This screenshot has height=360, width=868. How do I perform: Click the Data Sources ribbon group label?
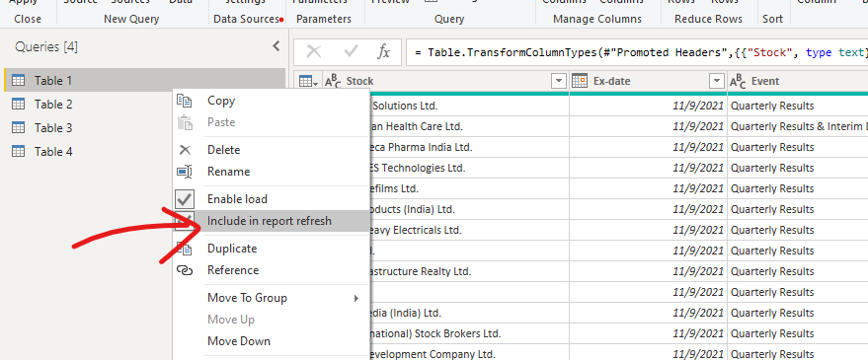coord(246,19)
